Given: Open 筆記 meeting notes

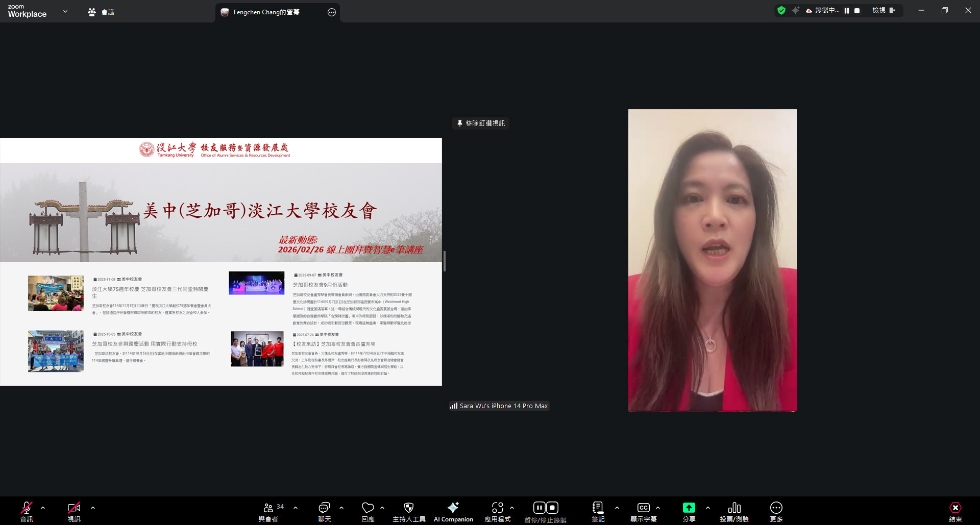Looking at the screenshot, I should pos(597,510).
